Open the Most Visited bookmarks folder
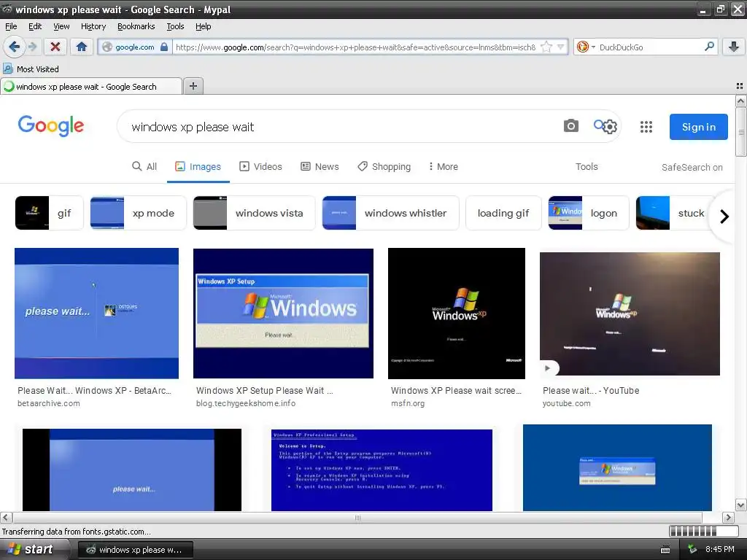 pyautogui.click(x=31, y=69)
